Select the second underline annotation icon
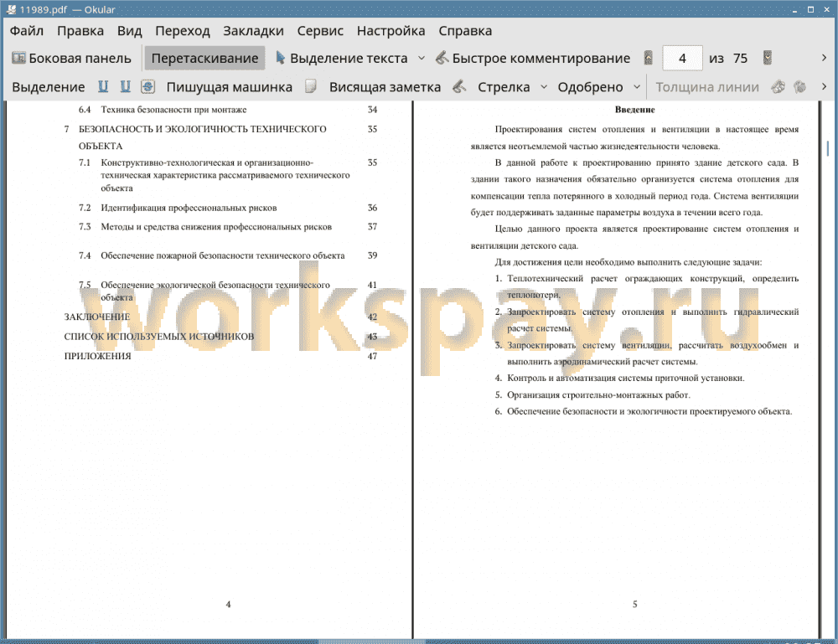 point(125,86)
